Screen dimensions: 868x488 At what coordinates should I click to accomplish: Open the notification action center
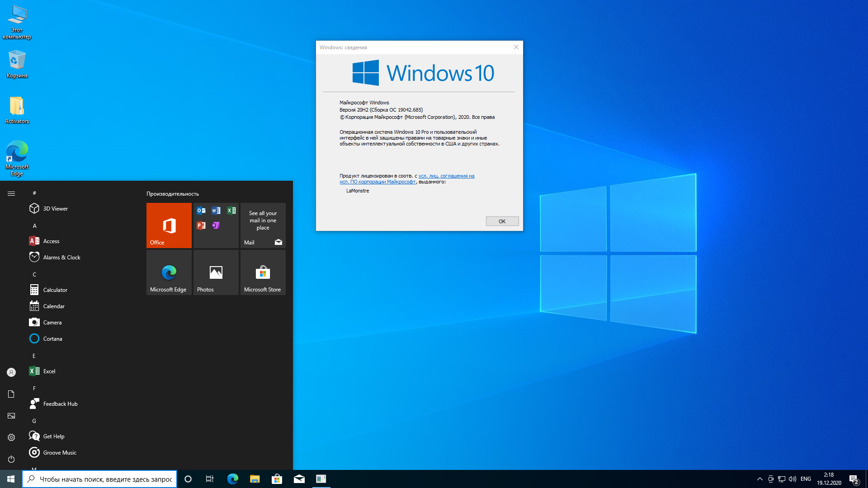click(854, 479)
